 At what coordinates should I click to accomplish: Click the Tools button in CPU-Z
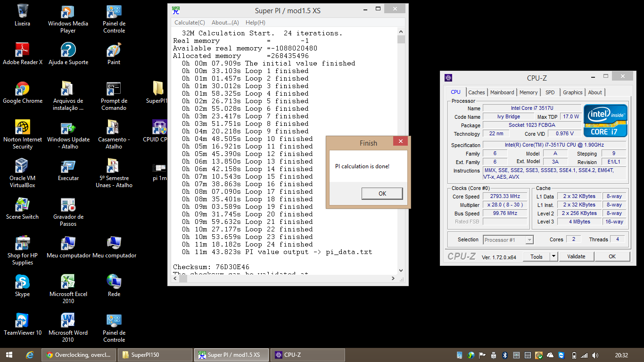[537, 256]
